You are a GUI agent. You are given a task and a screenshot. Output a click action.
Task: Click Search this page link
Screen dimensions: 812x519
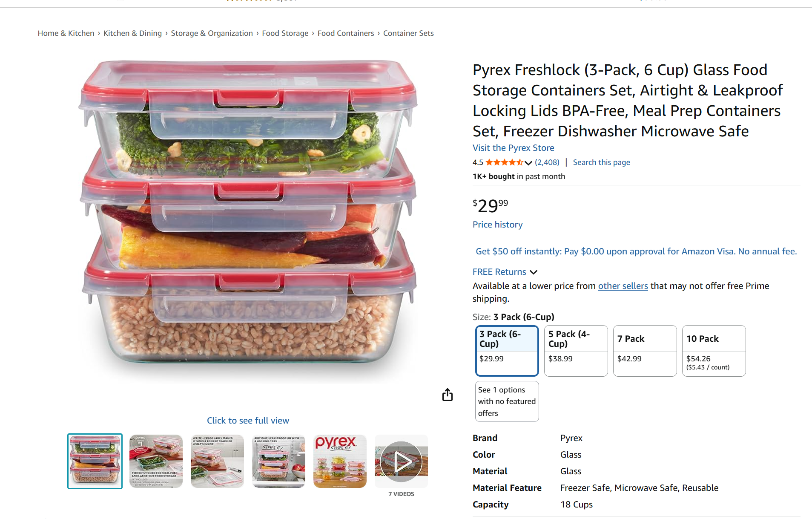pyautogui.click(x=601, y=162)
